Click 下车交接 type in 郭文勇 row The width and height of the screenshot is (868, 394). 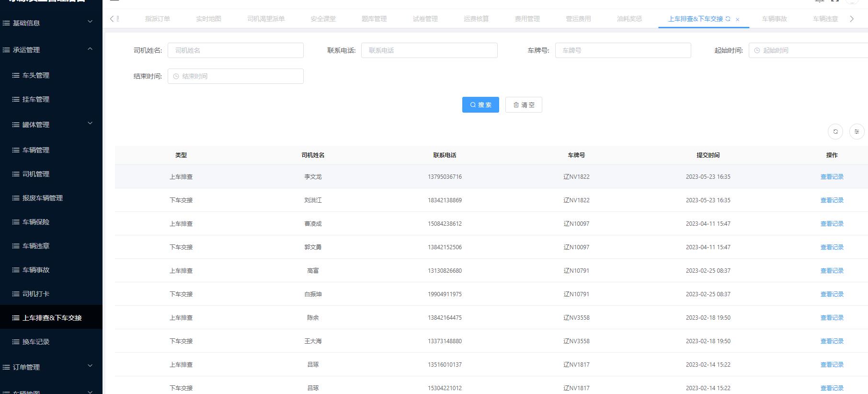[x=181, y=247]
